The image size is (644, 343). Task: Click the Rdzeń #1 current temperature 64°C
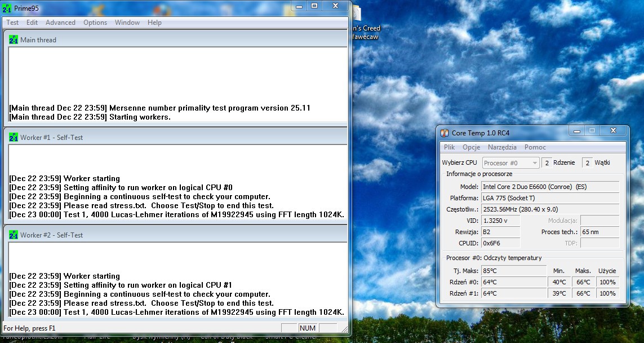tap(514, 293)
